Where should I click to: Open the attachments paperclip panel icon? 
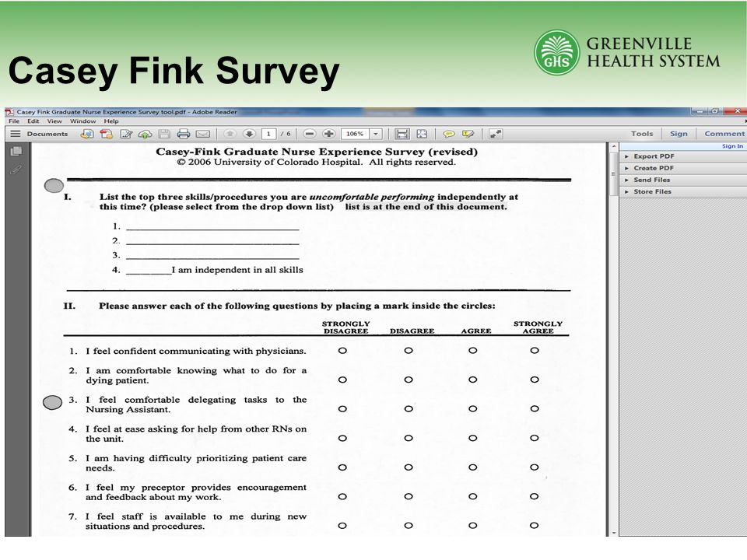coord(16,170)
